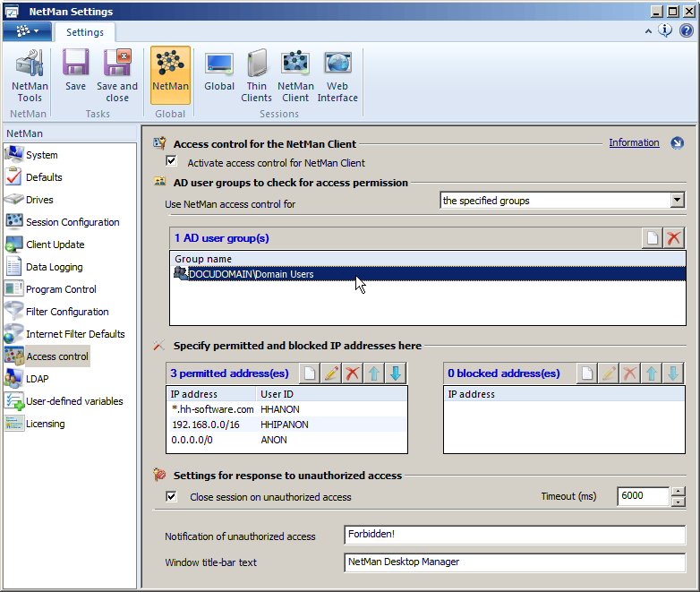
Task: Open Web Interface settings
Action: 337,76
